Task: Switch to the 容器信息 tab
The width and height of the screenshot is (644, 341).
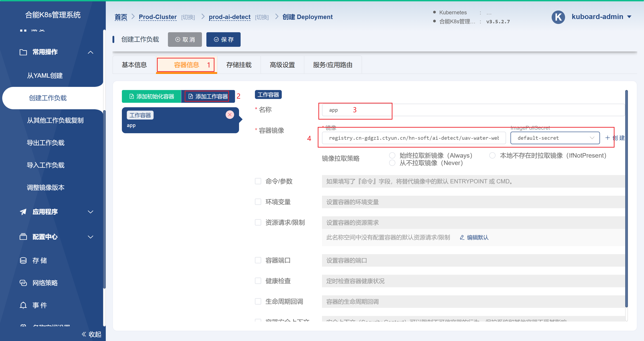Action: pos(186,65)
